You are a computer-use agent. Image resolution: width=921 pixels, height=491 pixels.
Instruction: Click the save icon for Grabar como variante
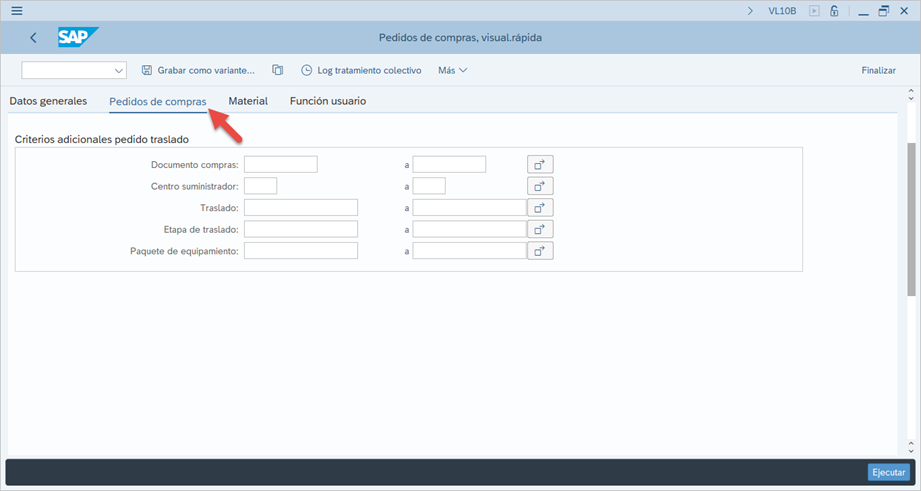[147, 70]
